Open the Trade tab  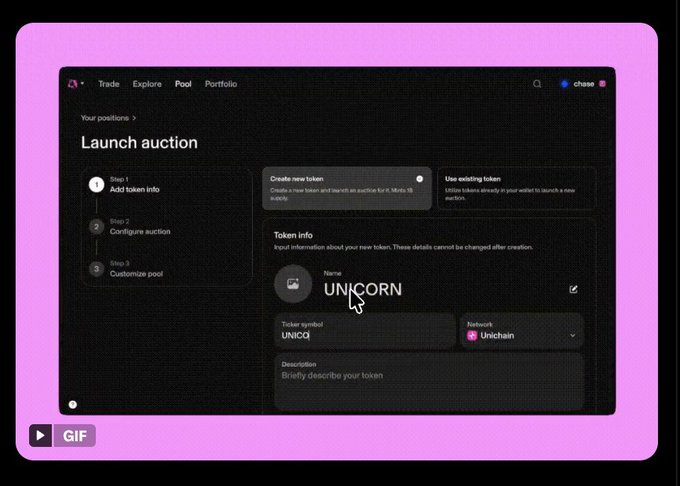108,84
